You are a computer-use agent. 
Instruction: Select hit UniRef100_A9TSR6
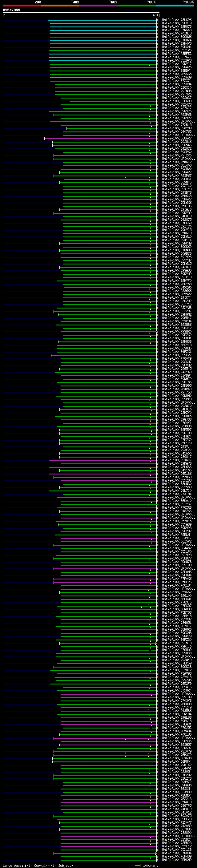coord(177,94)
